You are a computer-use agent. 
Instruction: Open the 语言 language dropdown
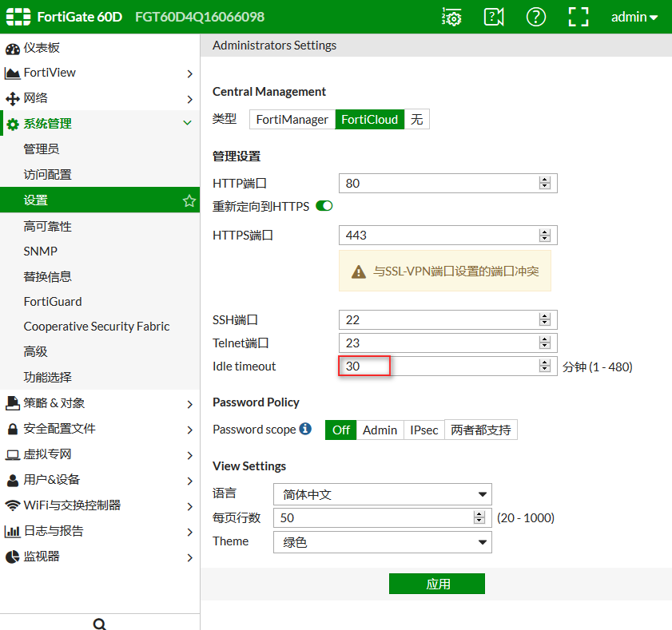pos(382,495)
